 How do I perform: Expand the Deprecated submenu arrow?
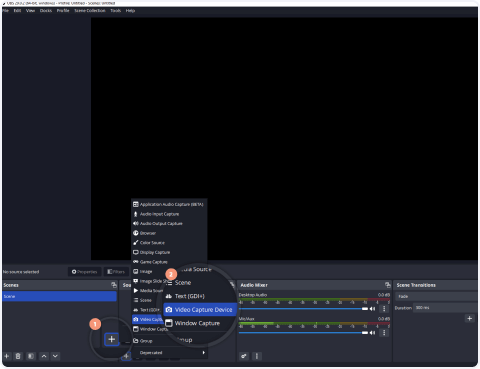tap(204, 353)
